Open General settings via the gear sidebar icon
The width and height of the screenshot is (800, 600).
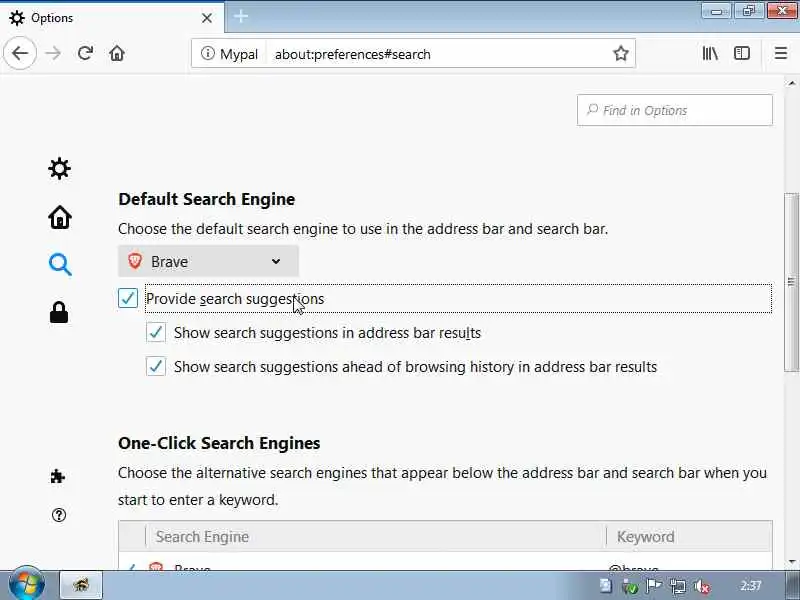click(59, 168)
